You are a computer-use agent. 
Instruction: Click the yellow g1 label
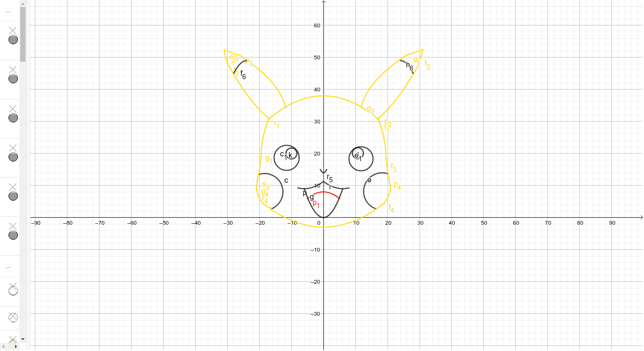click(269, 158)
